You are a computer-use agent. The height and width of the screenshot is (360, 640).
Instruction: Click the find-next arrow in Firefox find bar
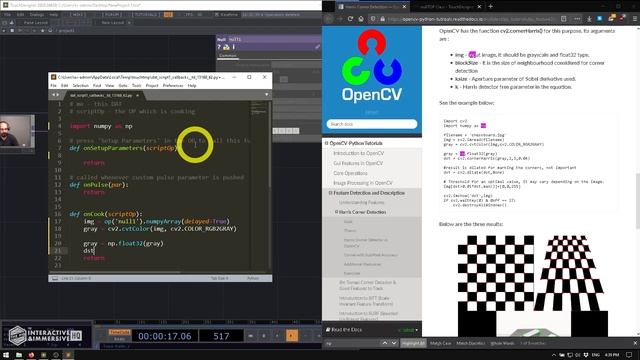pos(393,343)
